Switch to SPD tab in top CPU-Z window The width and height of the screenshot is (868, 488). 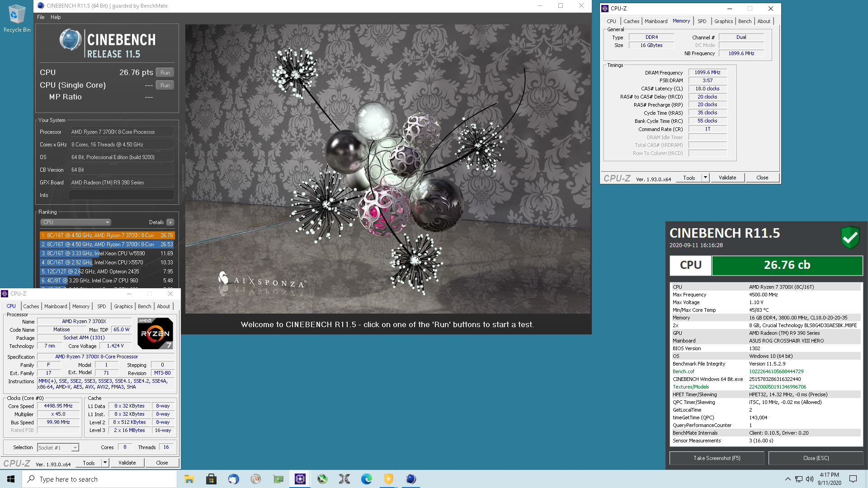(702, 21)
